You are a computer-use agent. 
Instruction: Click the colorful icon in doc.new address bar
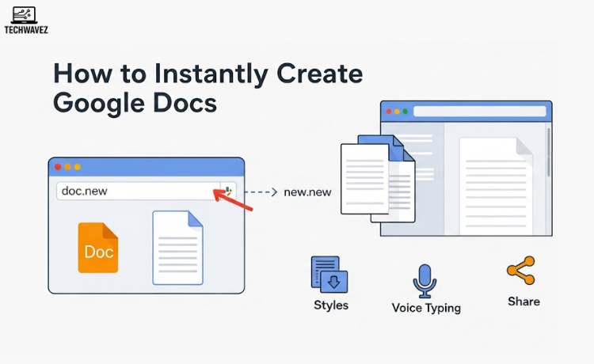[x=229, y=191]
